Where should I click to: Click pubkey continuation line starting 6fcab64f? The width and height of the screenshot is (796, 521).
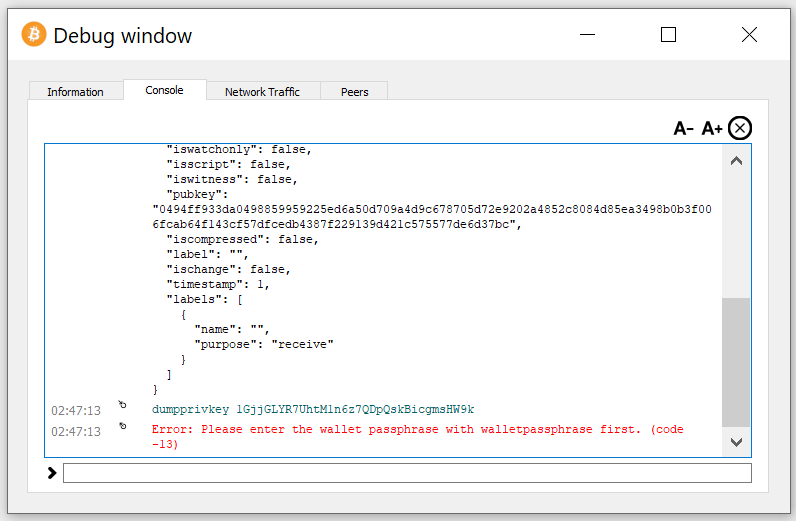337,224
